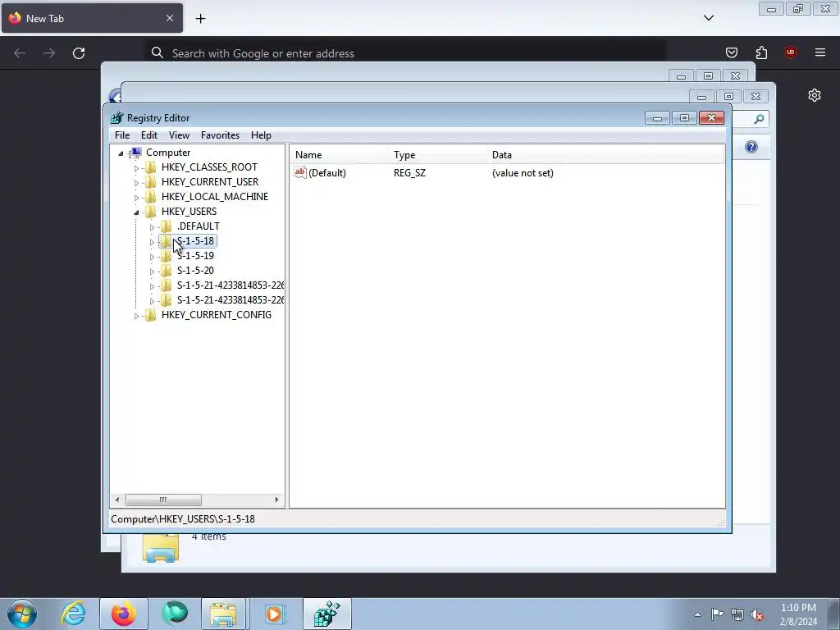Open the uBlock Origin extension icon

(790, 52)
